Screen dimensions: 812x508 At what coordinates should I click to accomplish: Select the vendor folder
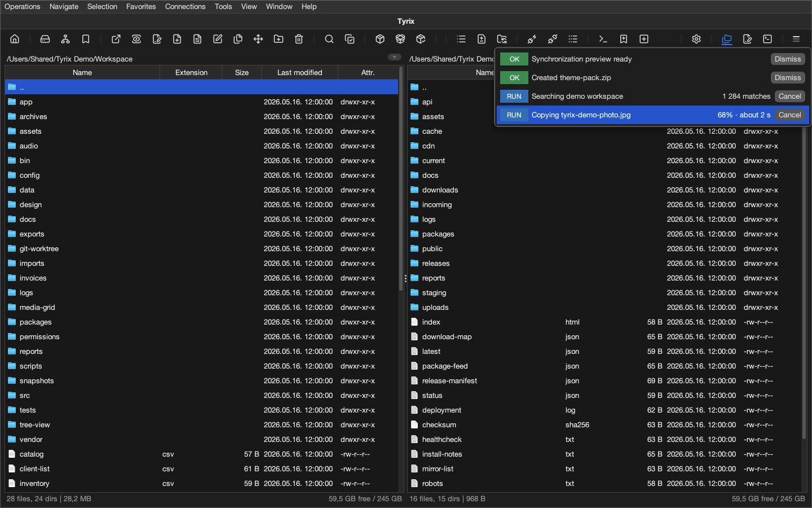tap(201, 440)
